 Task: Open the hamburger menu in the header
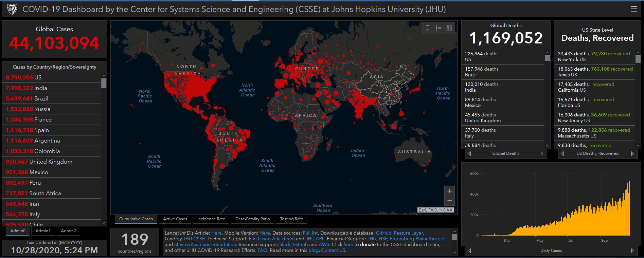tap(634, 9)
